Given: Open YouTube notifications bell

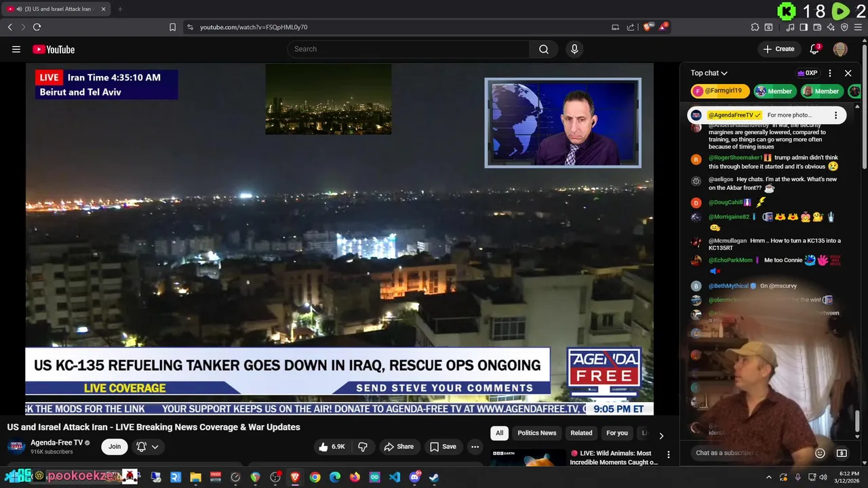Looking at the screenshot, I should click(815, 49).
